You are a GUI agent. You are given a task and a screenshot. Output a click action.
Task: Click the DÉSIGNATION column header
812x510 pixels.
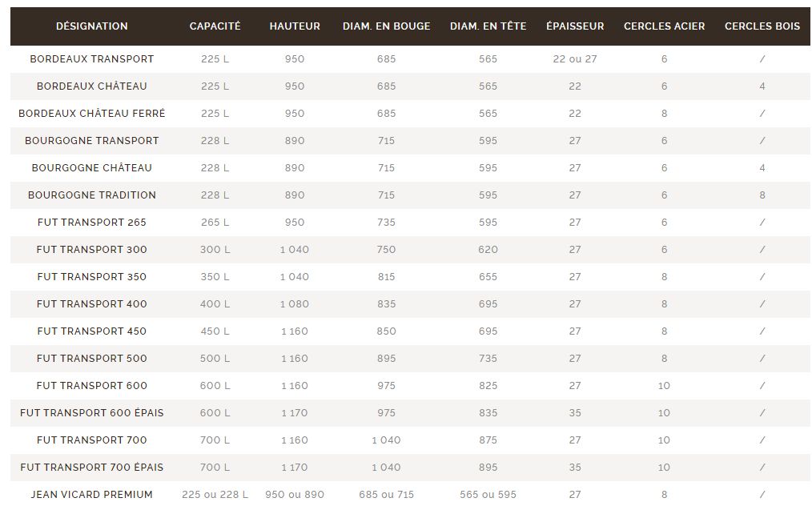point(92,26)
